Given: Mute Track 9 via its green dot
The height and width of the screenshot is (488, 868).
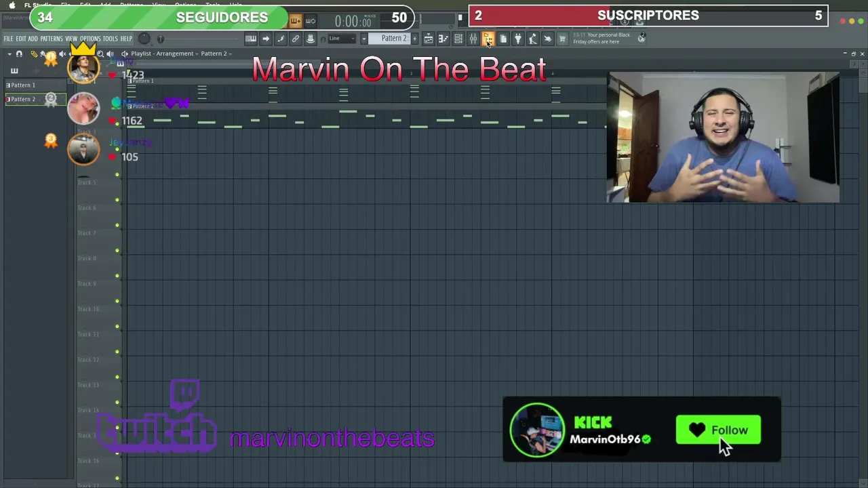Looking at the screenshot, I should [117, 301].
